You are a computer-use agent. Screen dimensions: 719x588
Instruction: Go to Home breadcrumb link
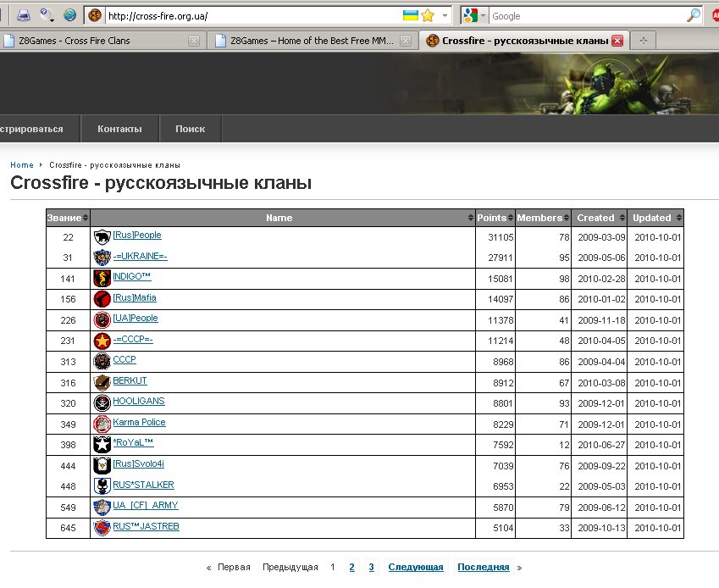click(x=21, y=164)
